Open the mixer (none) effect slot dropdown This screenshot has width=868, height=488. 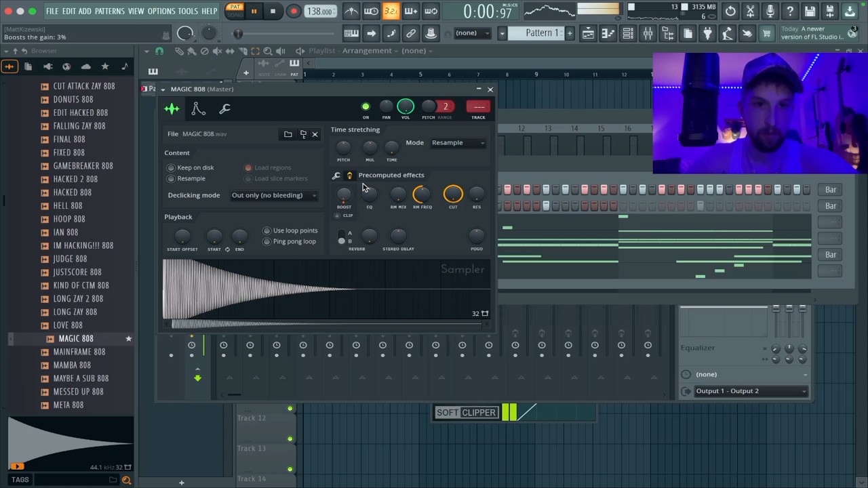[751, 374]
